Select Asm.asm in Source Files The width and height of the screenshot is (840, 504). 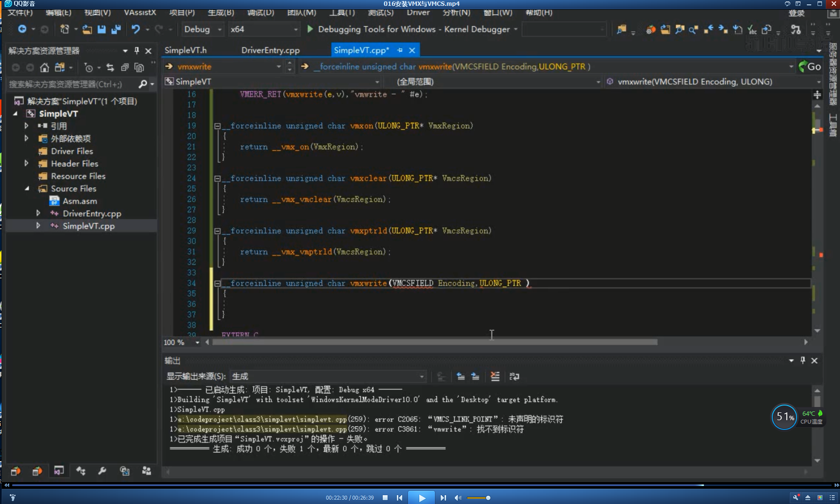click(79, 201)
